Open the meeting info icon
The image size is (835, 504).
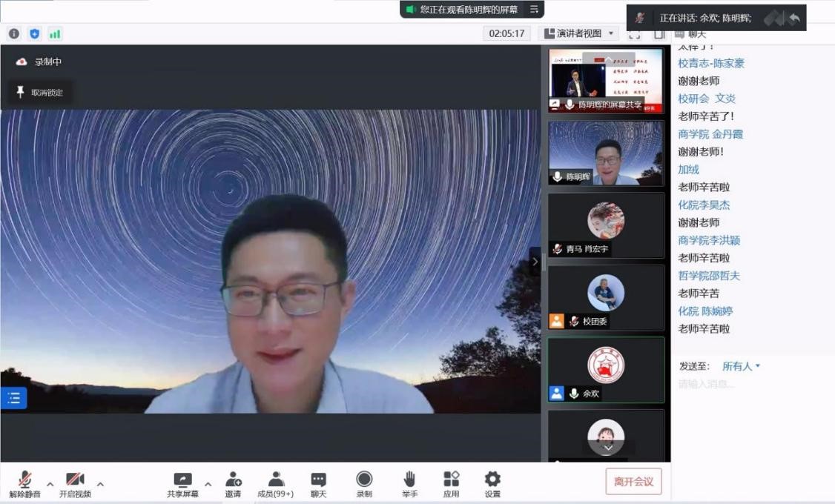(14, 34)
